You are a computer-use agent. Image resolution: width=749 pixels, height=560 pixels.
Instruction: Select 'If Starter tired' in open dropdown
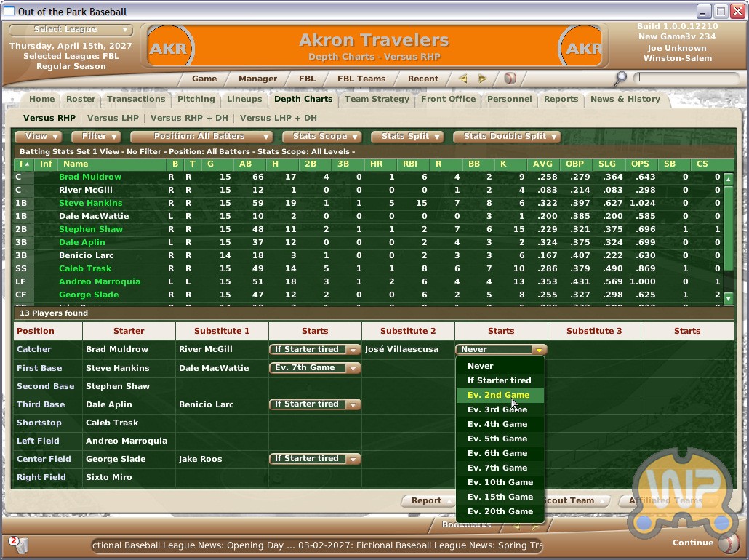(499, 380)
